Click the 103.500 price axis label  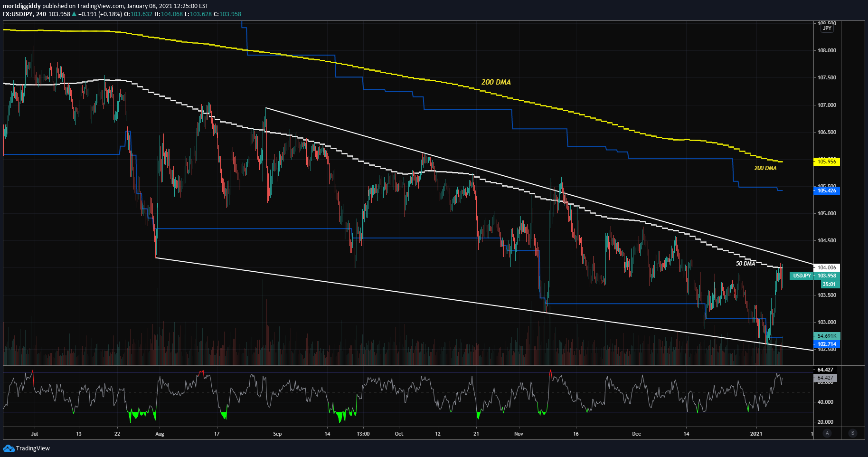point(827,295)
